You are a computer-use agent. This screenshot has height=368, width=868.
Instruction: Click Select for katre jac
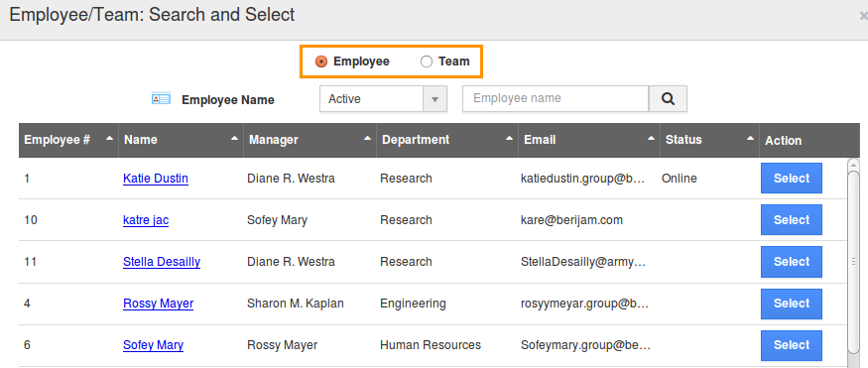[792, 219]
